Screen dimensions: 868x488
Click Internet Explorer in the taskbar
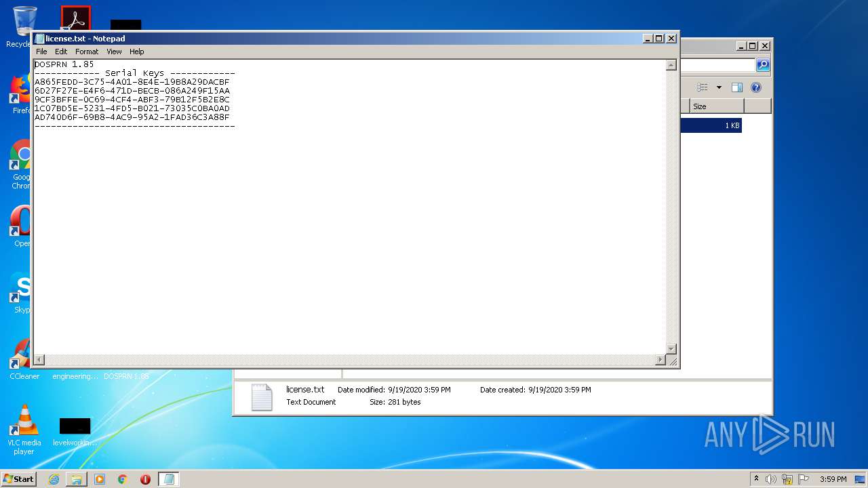click(x=54, y=479)
